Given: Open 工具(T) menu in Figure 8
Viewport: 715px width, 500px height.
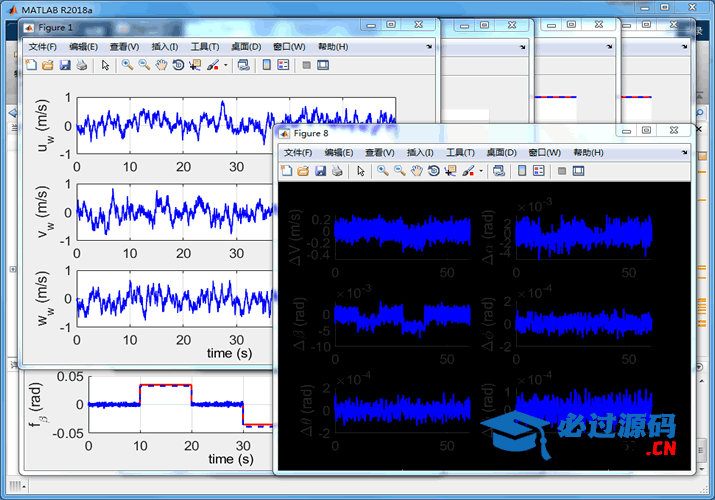Looking at the screenshot, I should (460, 153).
